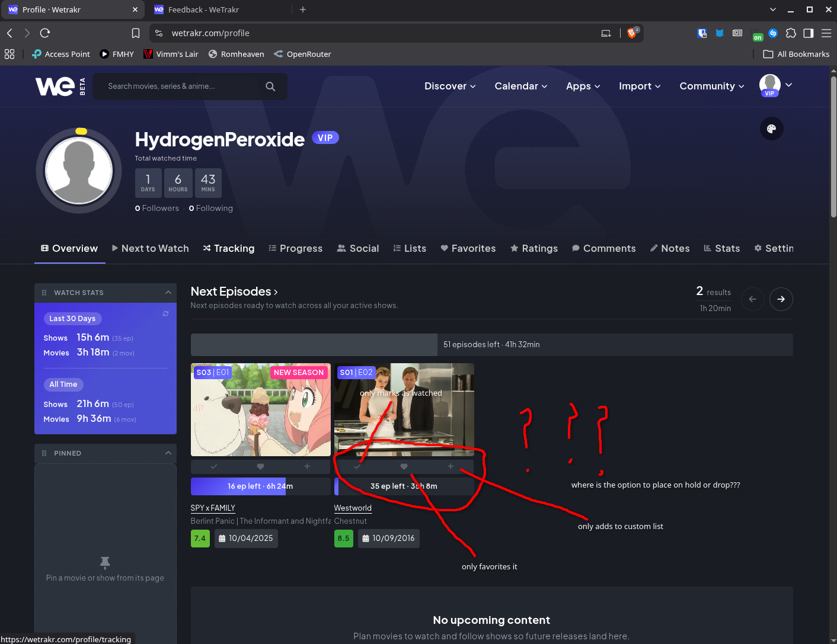The image size is (837, 644).
Task: Open the Discover dropdown menu
Action: (x=450, y=86)
